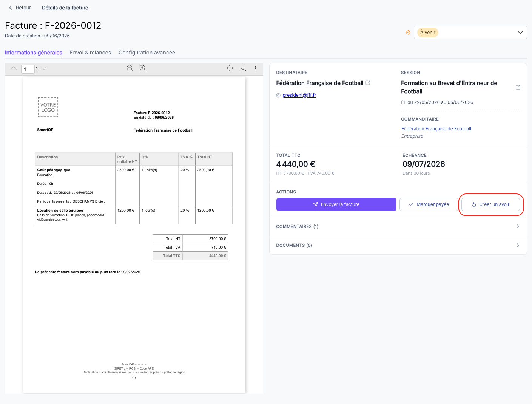Click the orange gear icon beside status
532x404 pixels.
pos(408,33)
